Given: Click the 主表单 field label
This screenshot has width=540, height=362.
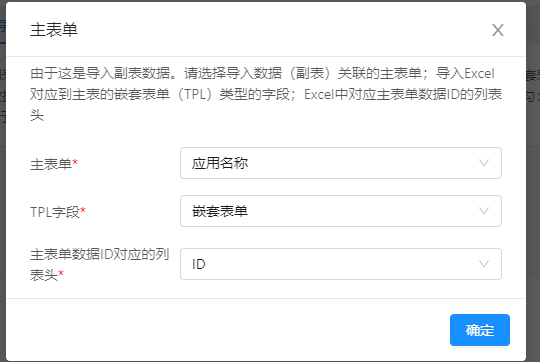Looking at the screenshot, I should click(x=51, y=164).
